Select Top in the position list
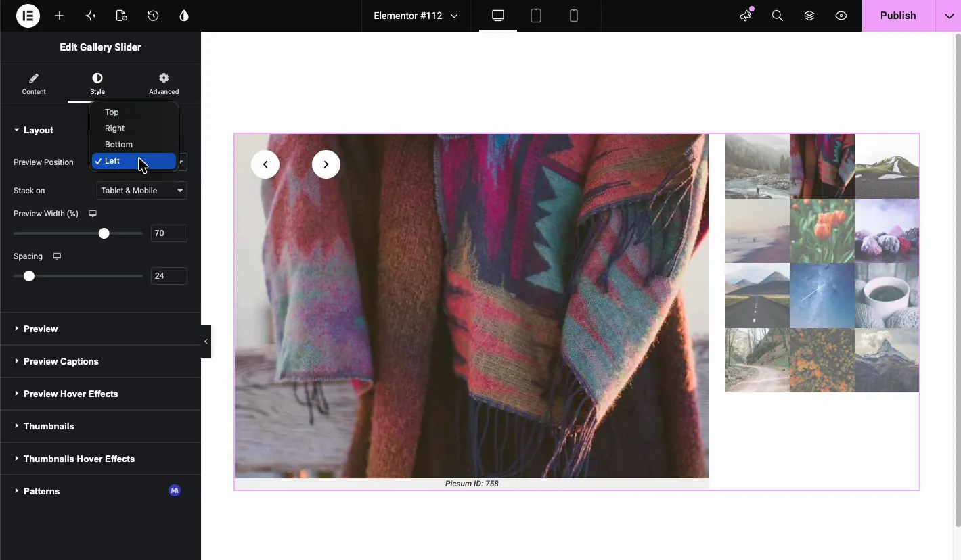Image resolution: width=961 pixels, height=560 pixels. coord(134,112)
